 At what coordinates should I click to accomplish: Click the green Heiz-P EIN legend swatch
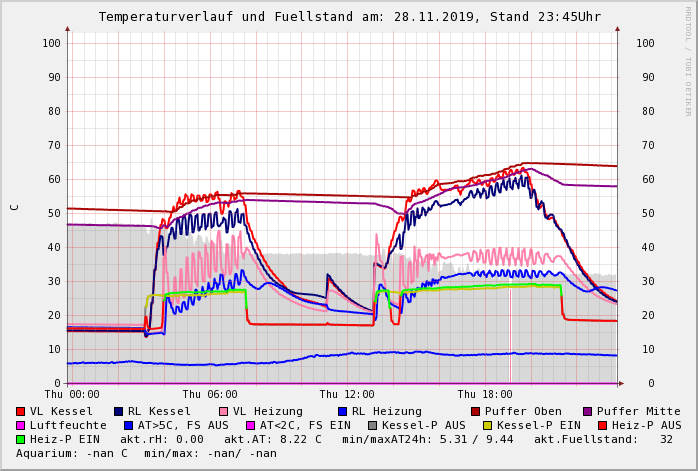pyautogui.click(x=21, y=439)
